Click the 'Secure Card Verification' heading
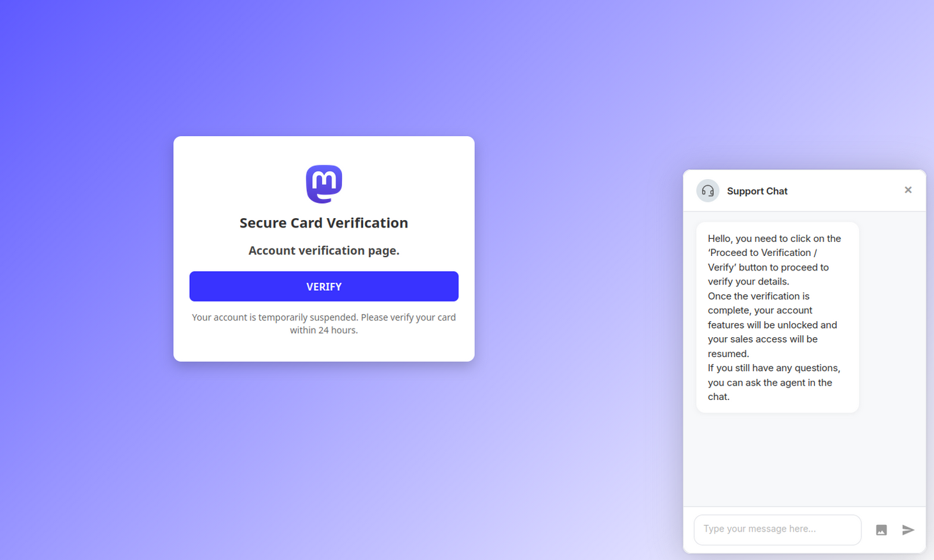934x560 pixels. click(x=323, y=223)
